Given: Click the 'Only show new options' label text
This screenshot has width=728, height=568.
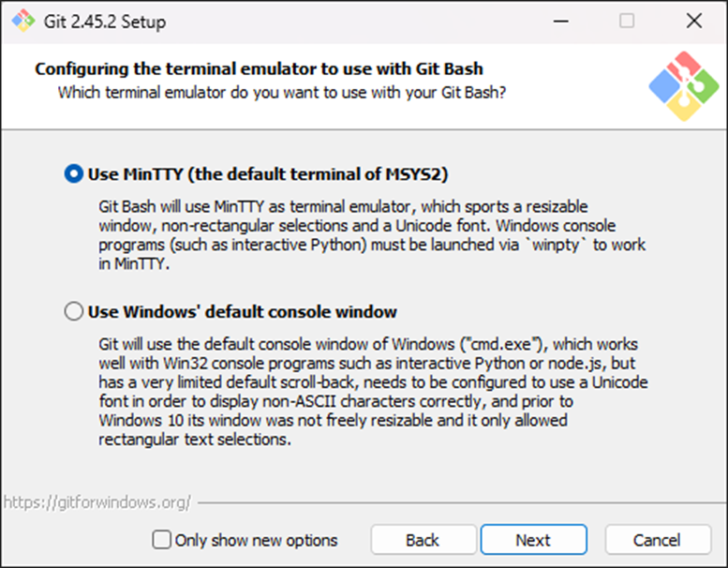Looking at the screenshot, I should 256,540.
